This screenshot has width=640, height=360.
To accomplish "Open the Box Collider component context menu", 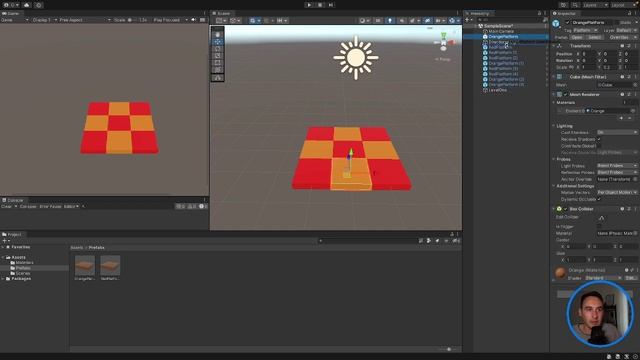I will click(x=636, y=209).
